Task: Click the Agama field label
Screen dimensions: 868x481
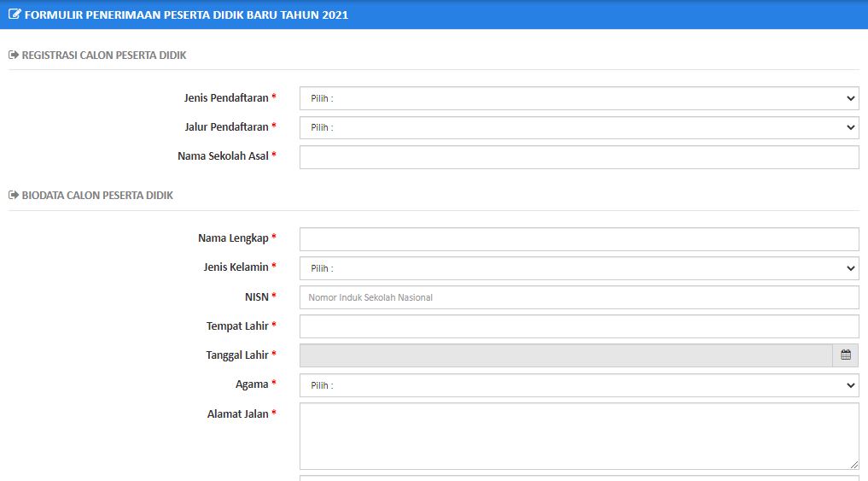Action: (252, 384)
